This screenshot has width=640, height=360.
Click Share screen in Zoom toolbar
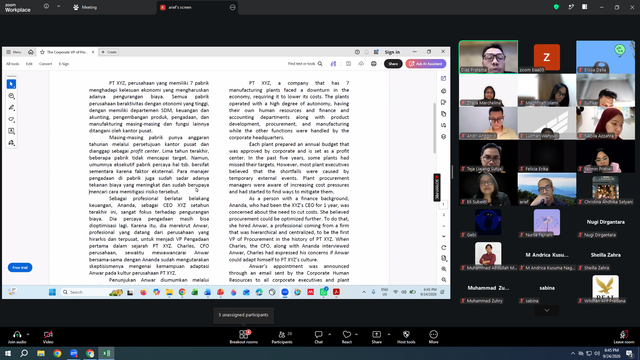(x=376, y=337)
